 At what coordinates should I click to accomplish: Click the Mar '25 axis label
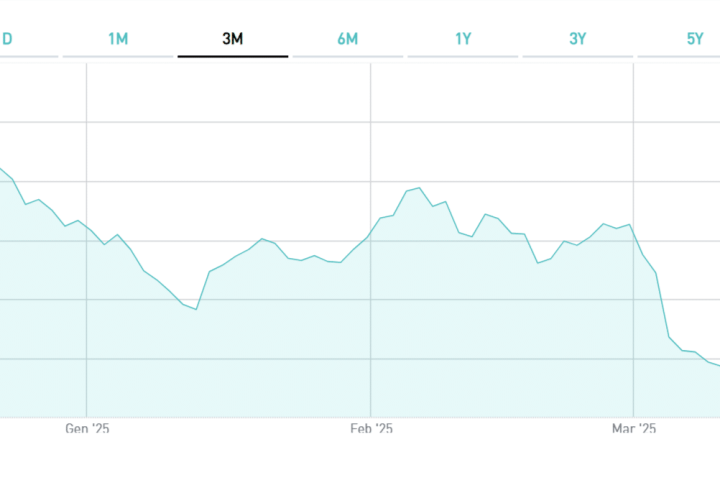(633, 429)
